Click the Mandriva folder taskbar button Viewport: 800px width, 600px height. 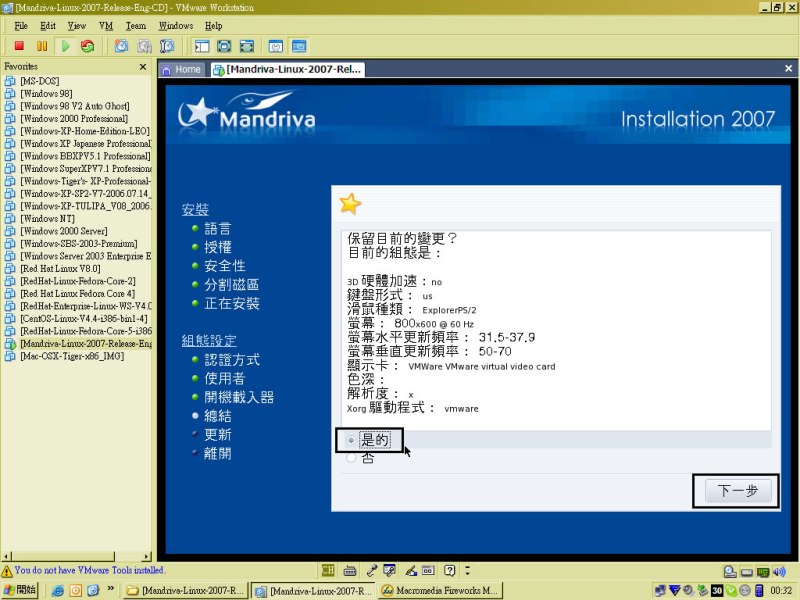(x=186, y=590)
